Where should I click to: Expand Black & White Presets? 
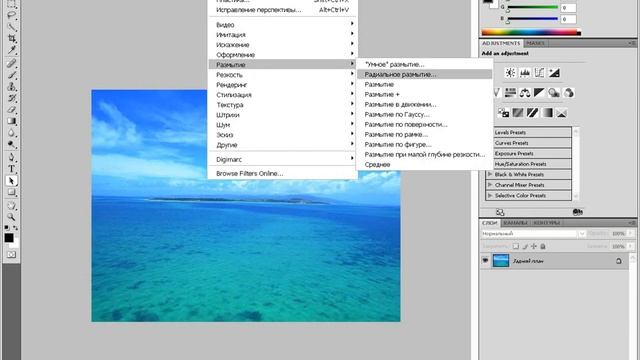[x=490, y=174]
